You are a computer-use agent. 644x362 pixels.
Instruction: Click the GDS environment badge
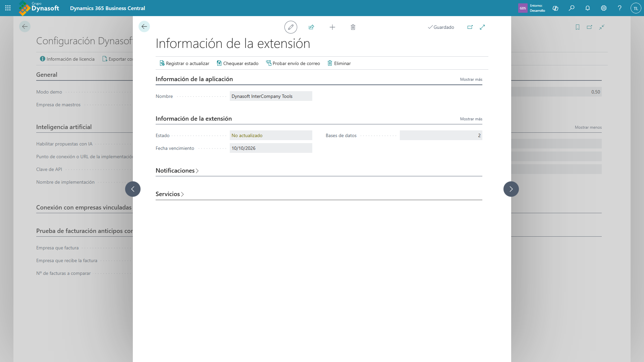pyautogui.click(x=523, y=8)
